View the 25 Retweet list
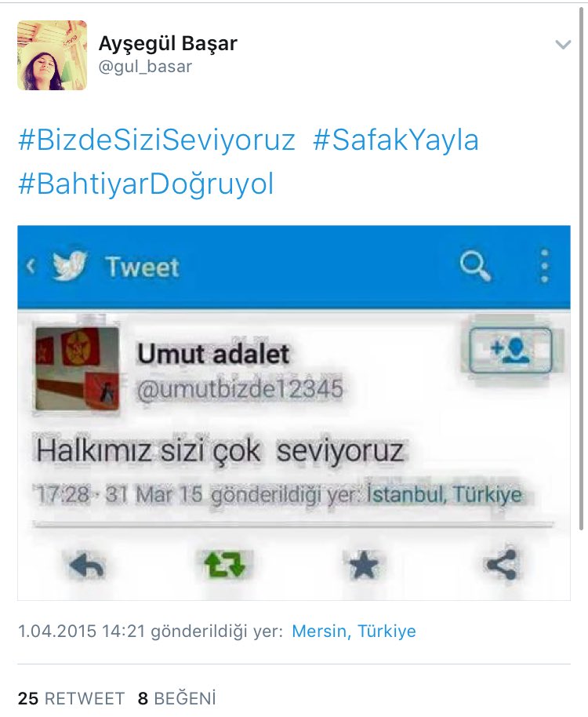 [71, 698]
